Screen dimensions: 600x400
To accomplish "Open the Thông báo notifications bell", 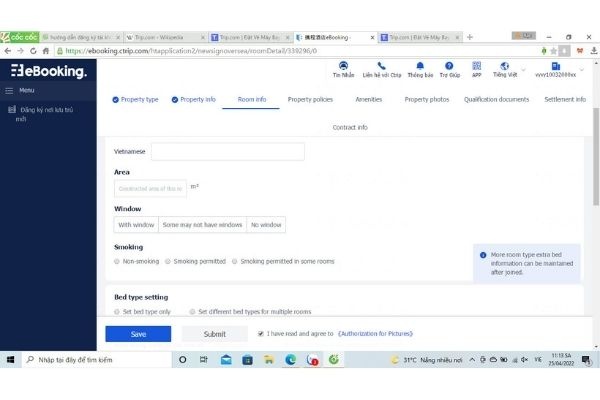I will [420, 66].
